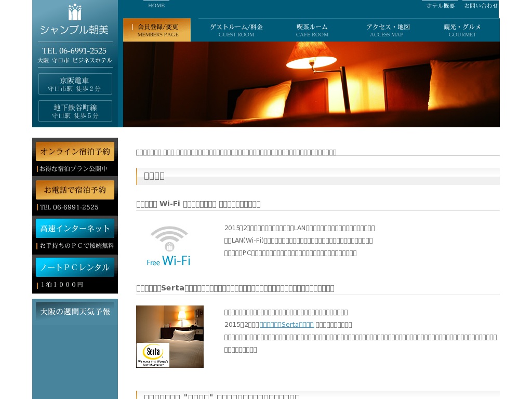Open the HOME menu item
Viewport: 532px width, 399px height.
156,5
